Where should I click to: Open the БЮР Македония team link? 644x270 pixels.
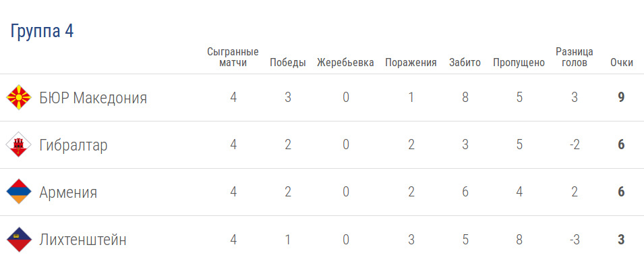pos(93,98)
